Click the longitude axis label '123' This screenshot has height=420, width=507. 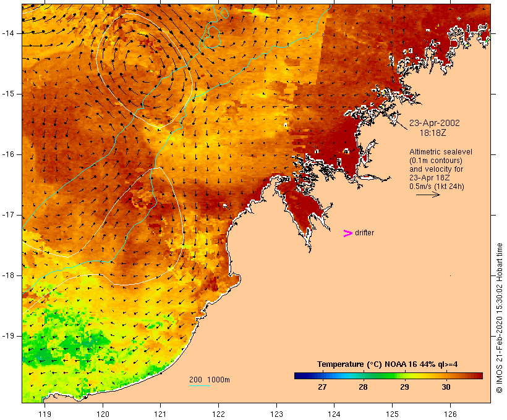coord(276,414)
